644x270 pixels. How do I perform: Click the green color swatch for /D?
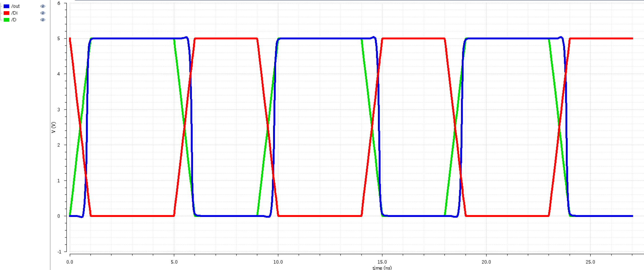click(x=7, y=20)
